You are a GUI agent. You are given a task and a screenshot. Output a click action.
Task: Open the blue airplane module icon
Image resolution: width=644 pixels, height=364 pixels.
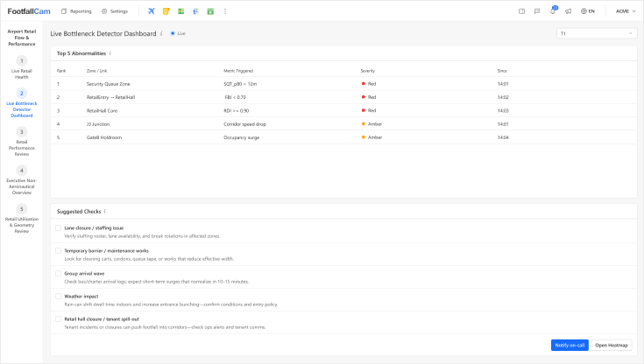(x=152, y=11)
